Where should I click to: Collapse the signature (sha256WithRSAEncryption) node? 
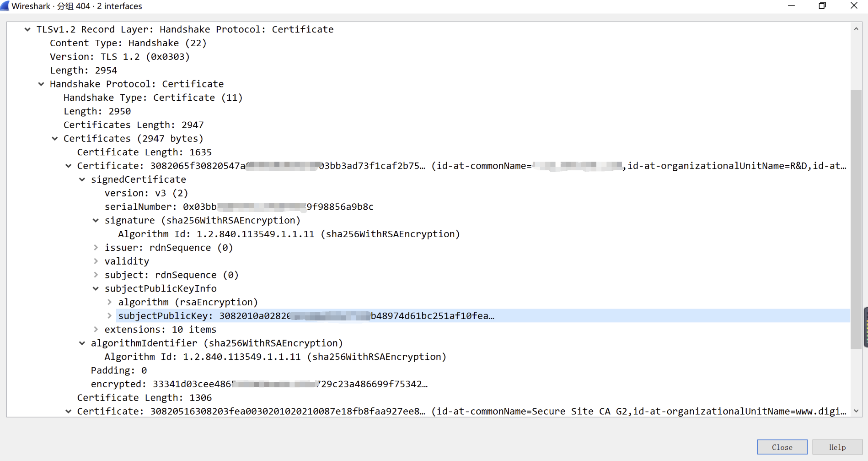[95, 220]
